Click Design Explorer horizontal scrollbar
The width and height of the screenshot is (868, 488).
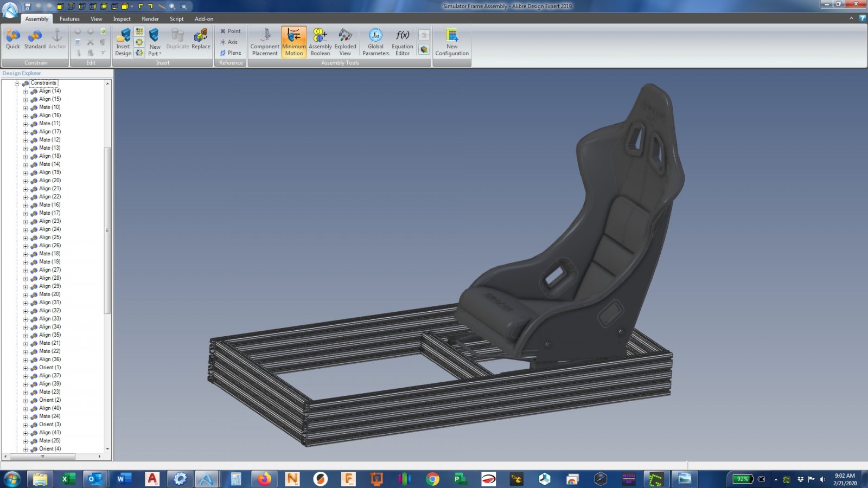42,457
